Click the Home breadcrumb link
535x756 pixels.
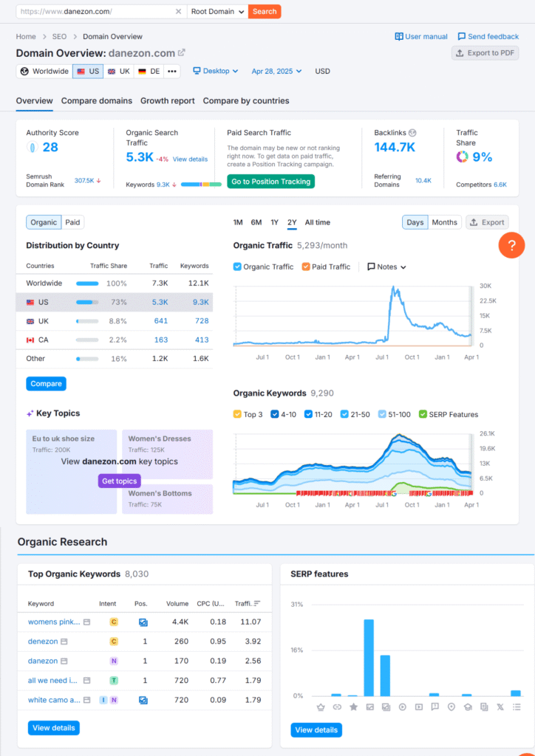pos(26,37)
